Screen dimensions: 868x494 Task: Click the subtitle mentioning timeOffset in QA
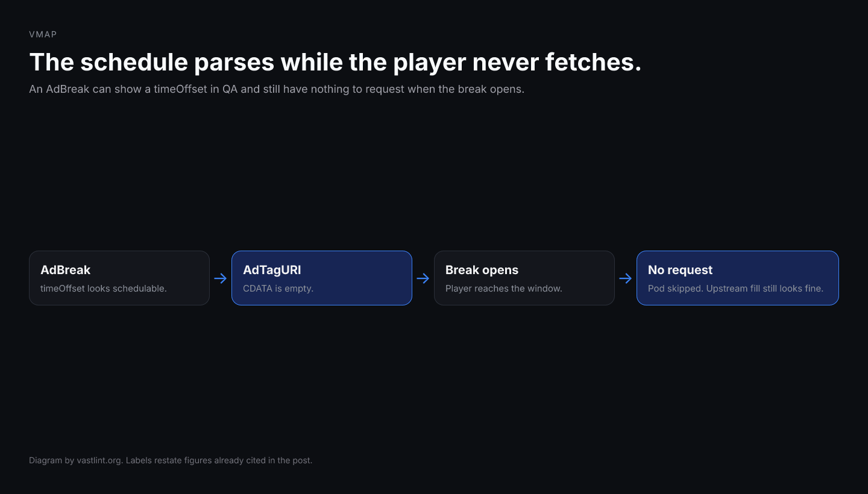point(277,89)
